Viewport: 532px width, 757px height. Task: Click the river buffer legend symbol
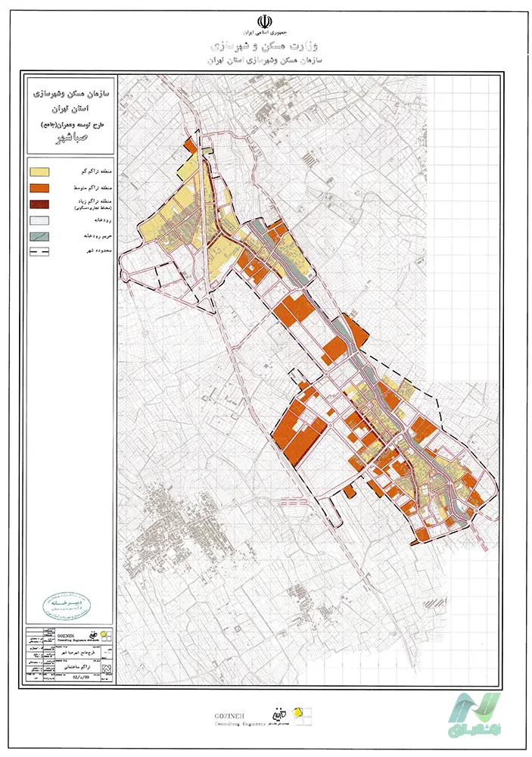tap(40, 237)
